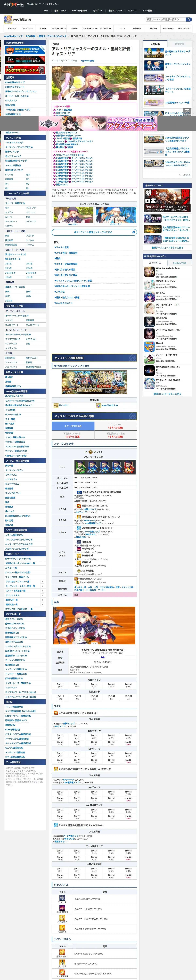
Task: Jump to ▼スキルと宝具 in table of contents
Action: 62,247
